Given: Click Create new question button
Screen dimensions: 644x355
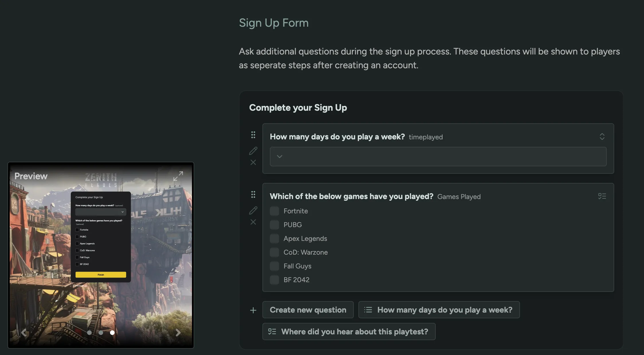Looking at the screenshot, I should [308, 310].
